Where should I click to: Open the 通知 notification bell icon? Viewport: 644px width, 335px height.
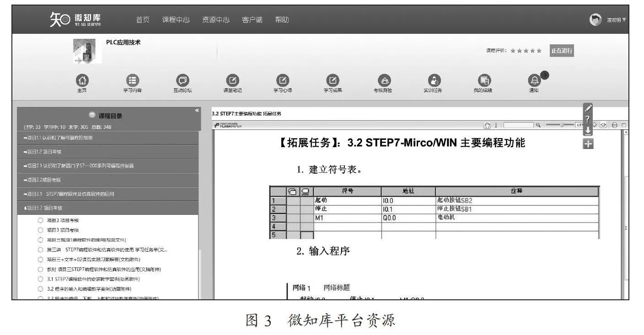click(533, 80)
